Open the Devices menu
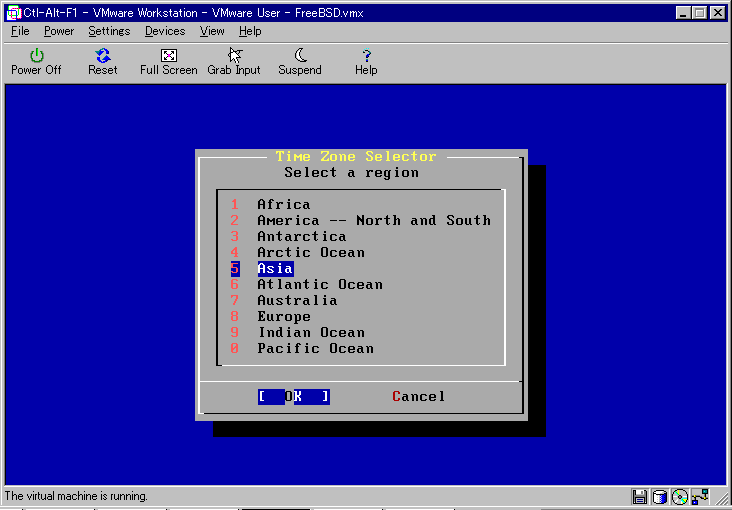This screenshot has height=510, width=732. pos(165,31)
